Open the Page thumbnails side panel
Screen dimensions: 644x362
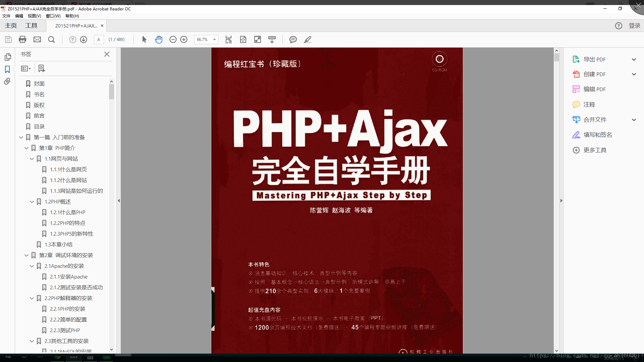click(7, 57)
